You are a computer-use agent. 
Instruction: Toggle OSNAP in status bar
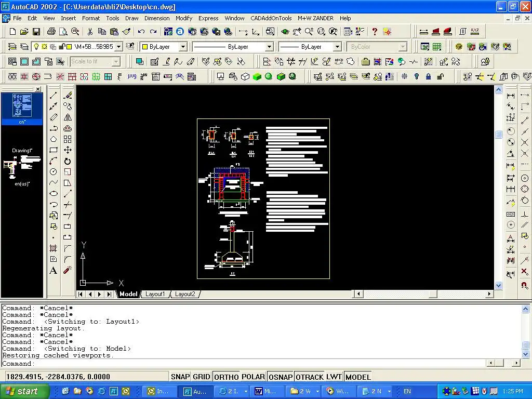click(280, 377)
